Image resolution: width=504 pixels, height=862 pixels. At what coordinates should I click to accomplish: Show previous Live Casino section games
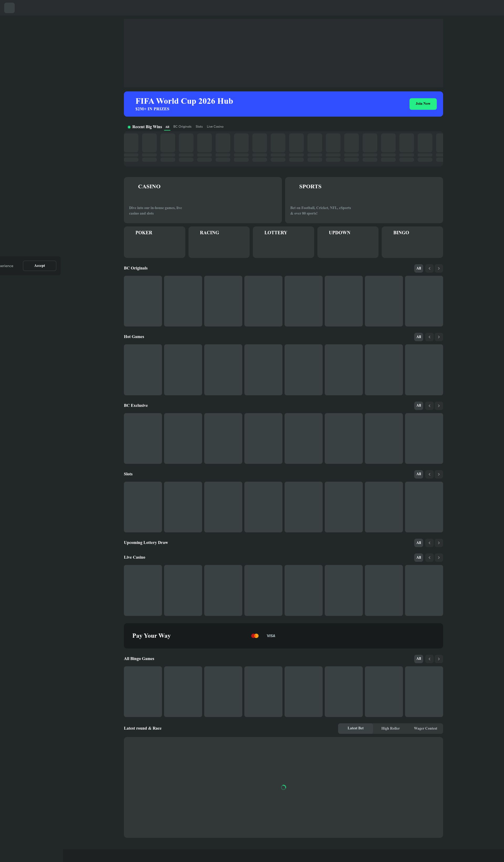pyautogui.click(x=429, y=558)
